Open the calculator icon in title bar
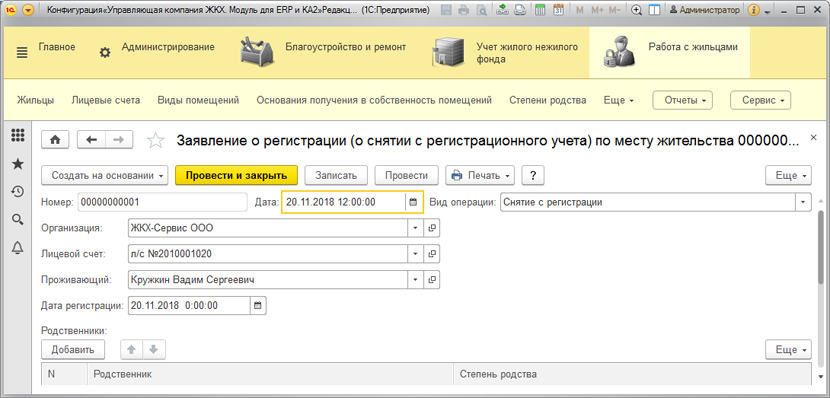Image resolution: width=830 pixels, height=398 pixels. 540,10
